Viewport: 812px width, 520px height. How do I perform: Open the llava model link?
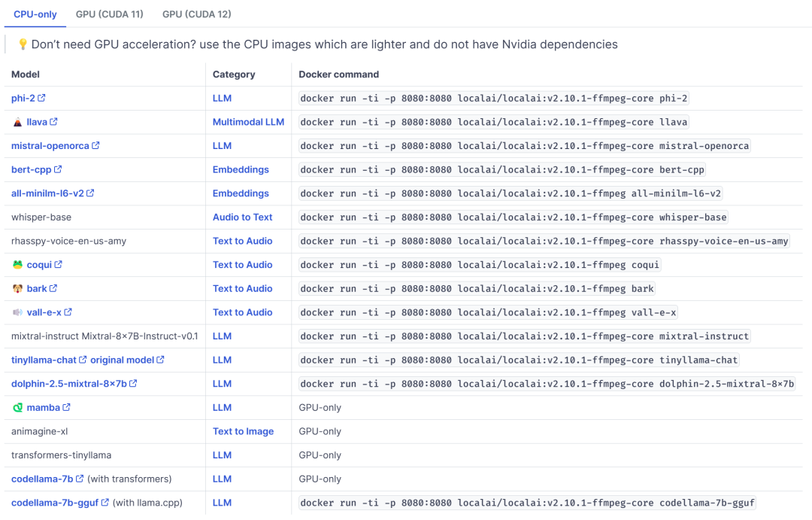37,123
